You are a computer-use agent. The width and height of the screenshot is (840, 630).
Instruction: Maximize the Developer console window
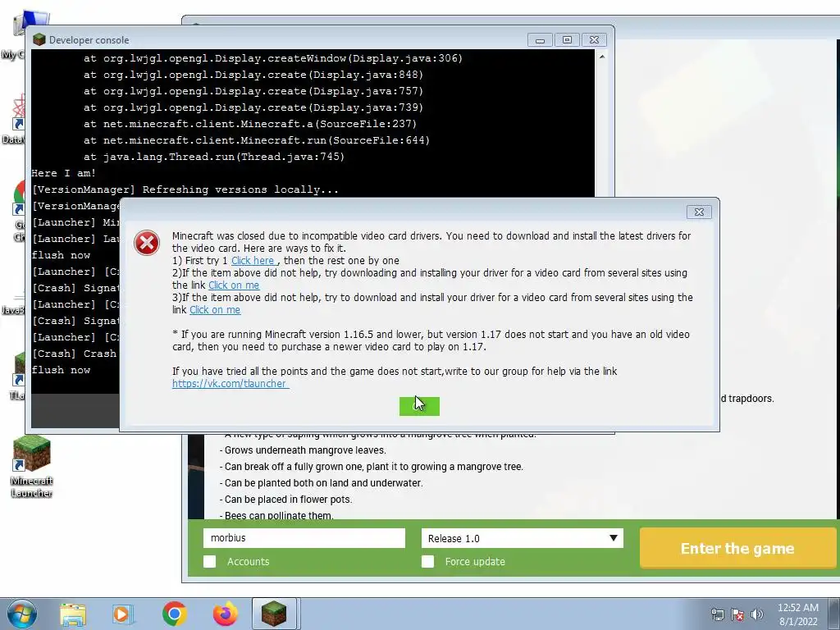[568, 40]
